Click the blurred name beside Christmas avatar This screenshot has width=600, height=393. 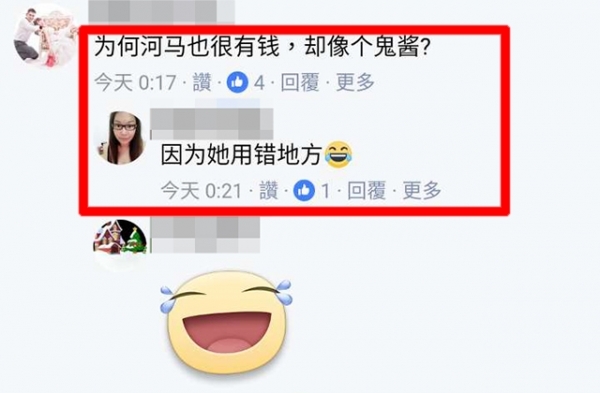pyautogui.click(x=205, y=235)
